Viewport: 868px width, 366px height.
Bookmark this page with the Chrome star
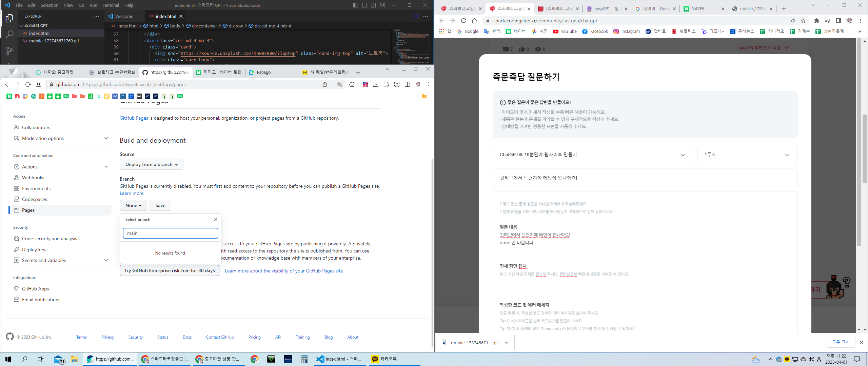[x=803, y=21]
